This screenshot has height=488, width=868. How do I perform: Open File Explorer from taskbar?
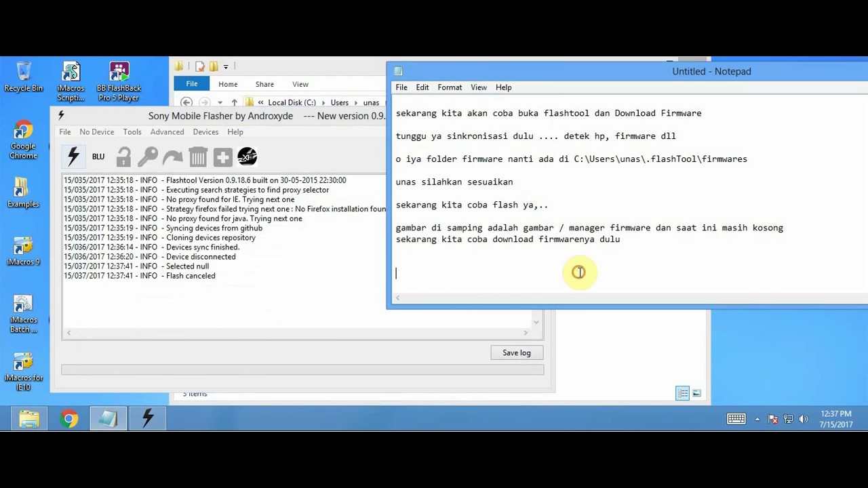pyautogui.click(x=29, y=419)
